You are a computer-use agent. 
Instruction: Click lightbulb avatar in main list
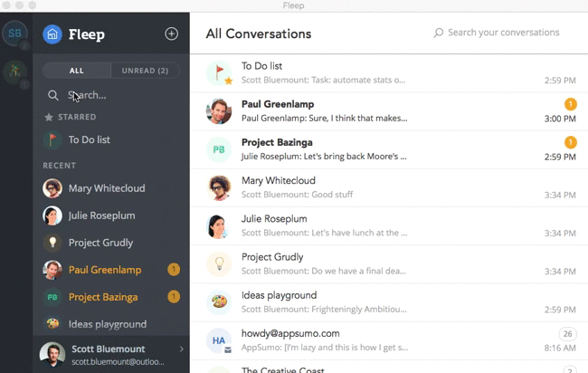point(219,264)
